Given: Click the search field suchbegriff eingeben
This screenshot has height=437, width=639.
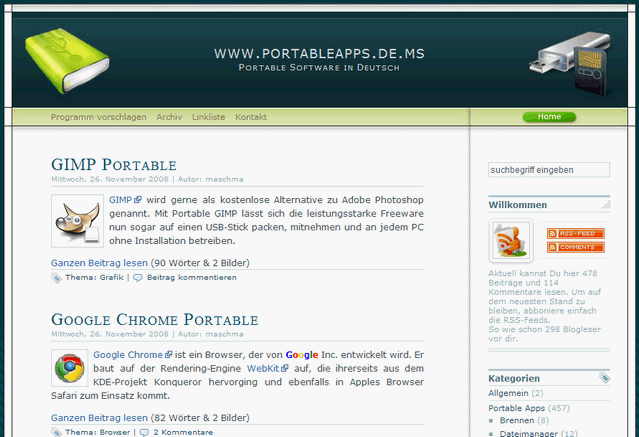Looking at the screenshot, I should (x=549, y=170).
